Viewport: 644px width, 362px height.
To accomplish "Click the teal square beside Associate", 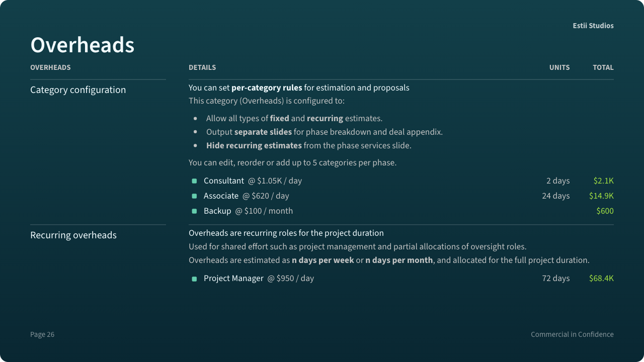I will (194, 196).
